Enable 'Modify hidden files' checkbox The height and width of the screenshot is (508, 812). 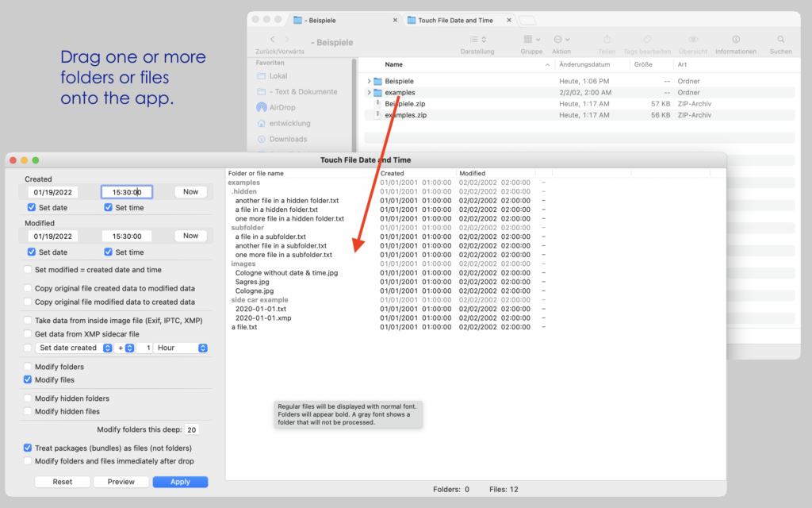click(x=28, y=411)
